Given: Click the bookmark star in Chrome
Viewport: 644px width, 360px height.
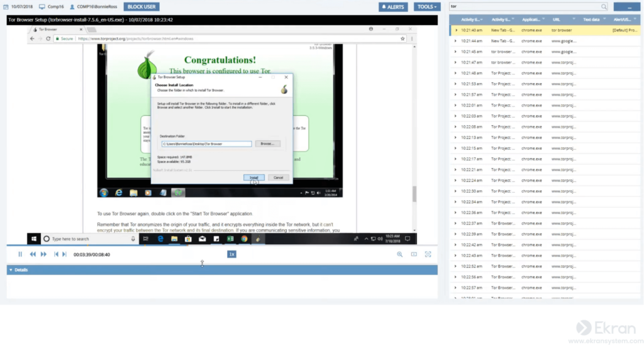Looking at the screenshot, I should pyautogui.click(x=402, y=38).
